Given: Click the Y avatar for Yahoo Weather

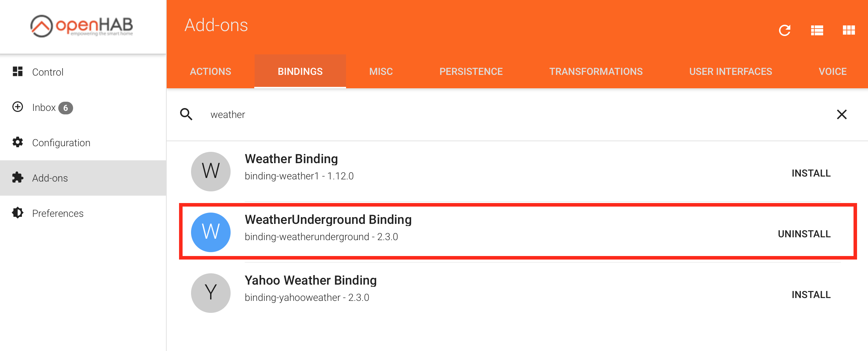Looking at the screenshot, I should (211, 293).
